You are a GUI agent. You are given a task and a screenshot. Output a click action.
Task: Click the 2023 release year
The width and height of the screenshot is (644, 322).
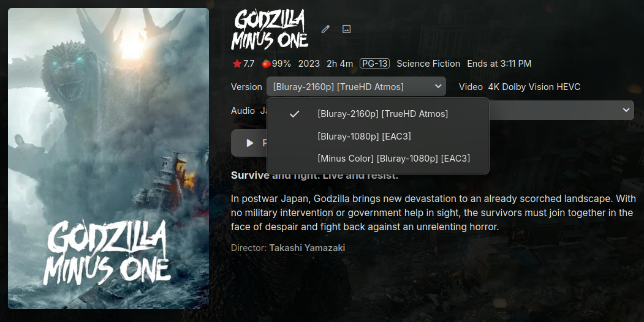(309, 64)
